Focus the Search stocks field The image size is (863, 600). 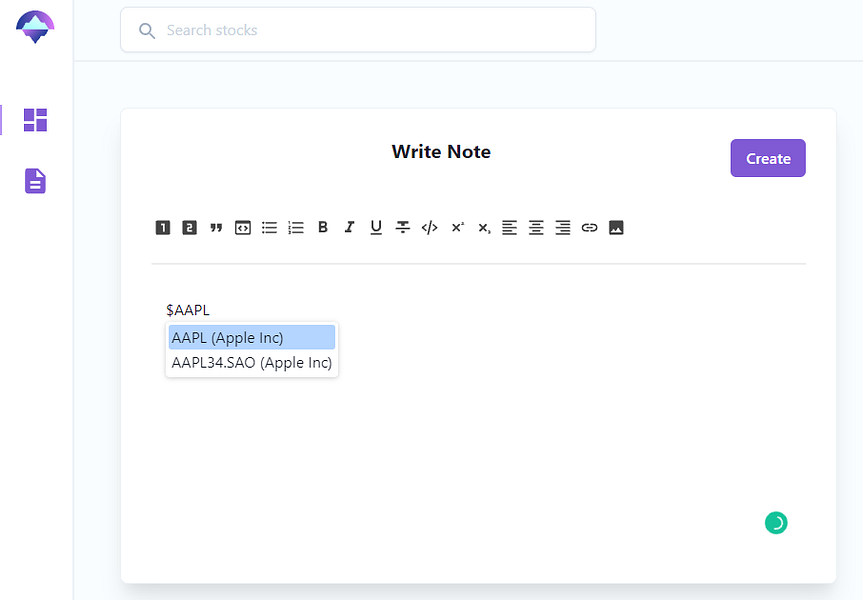(x=358, y=30)
